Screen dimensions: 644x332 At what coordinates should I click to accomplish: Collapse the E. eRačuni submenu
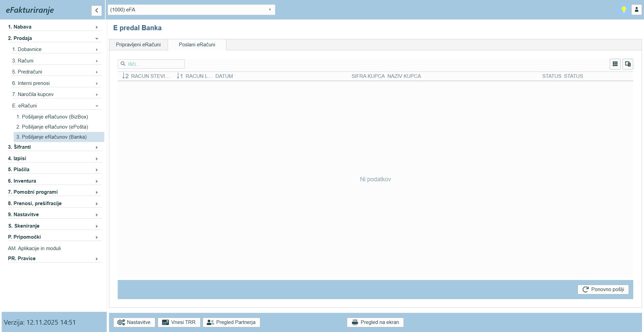point(56,106)
